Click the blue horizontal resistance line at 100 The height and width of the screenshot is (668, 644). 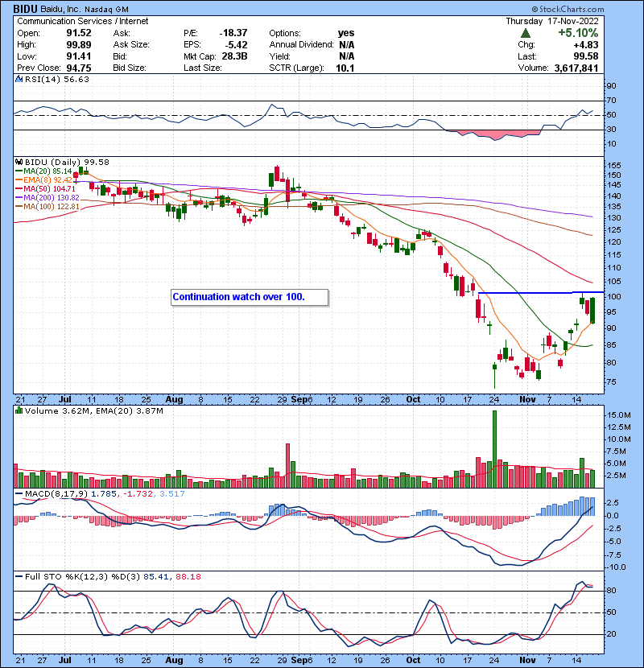point(541,293)
